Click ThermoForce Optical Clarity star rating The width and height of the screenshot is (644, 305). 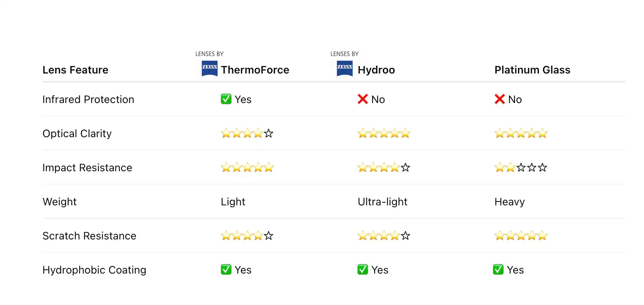(x=247, y=133)
